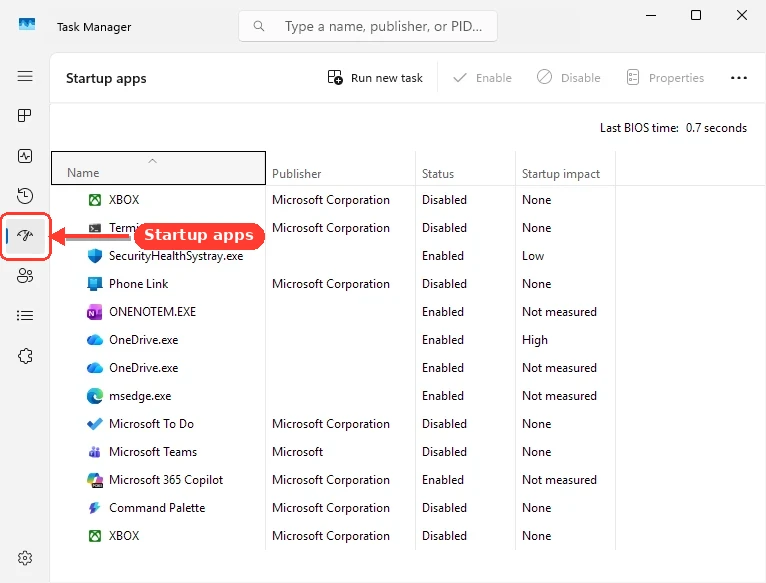Click the Phone Link icon
The width and height of the screenshot is (766, 583).
95,284
